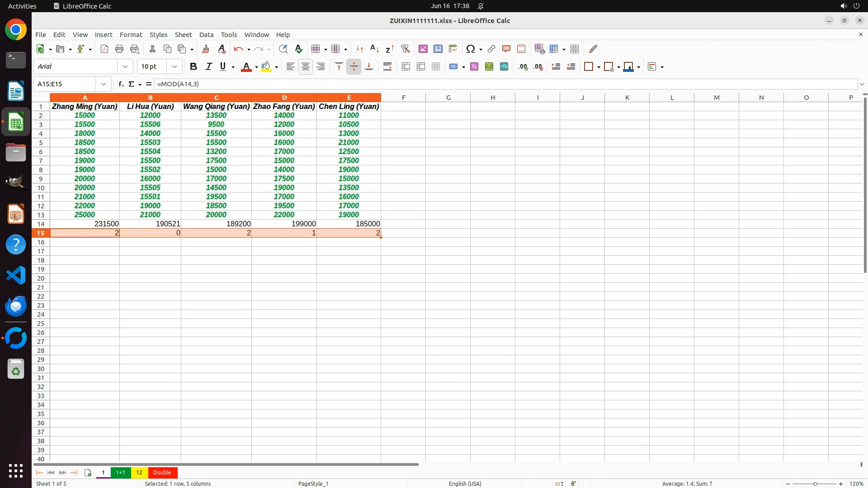This screenshot has height=488, width=868.
Task: Click the Insert Special Character icon
Action: coord(470,49)
